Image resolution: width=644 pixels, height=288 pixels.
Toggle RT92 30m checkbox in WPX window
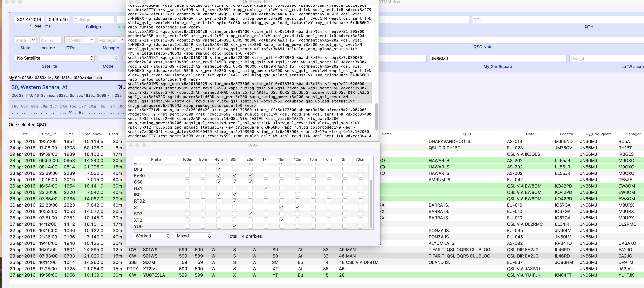[x=234, y=201]
